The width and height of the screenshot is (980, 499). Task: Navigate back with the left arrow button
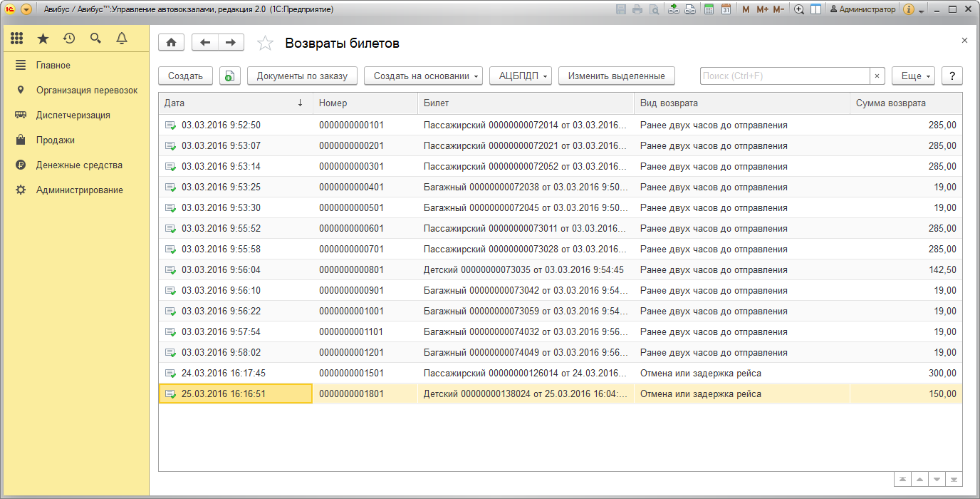coord(205,43)
